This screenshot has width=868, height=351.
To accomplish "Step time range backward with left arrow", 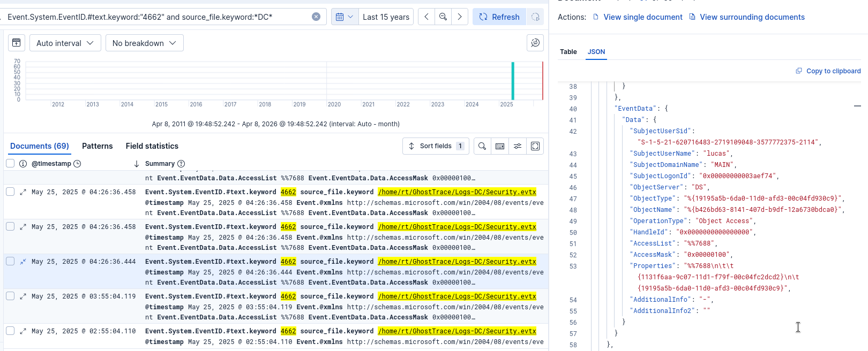I will [x=426, y=17].
